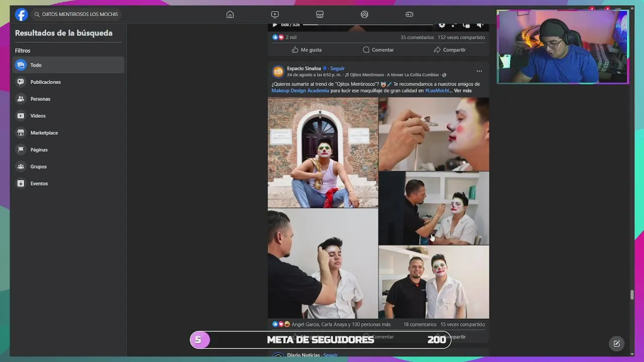Unmute the video volume icon

[x=480, y=25]
